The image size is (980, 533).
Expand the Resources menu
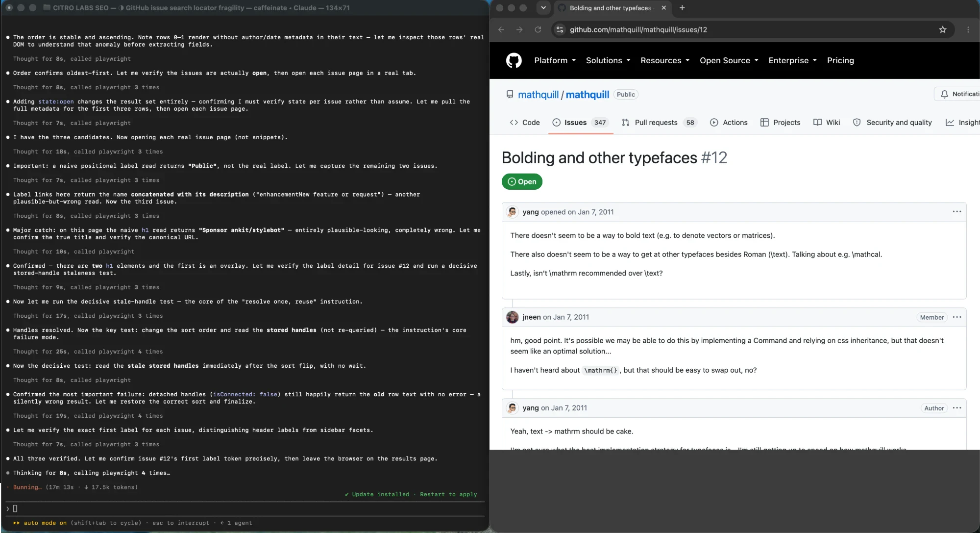[665, 60]
